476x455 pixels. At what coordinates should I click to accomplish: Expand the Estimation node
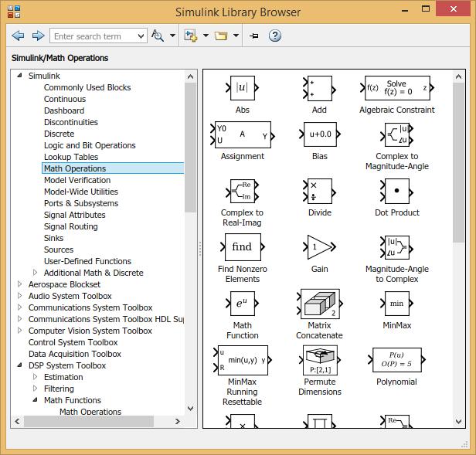pyautogui.click(x=36, y=377)
